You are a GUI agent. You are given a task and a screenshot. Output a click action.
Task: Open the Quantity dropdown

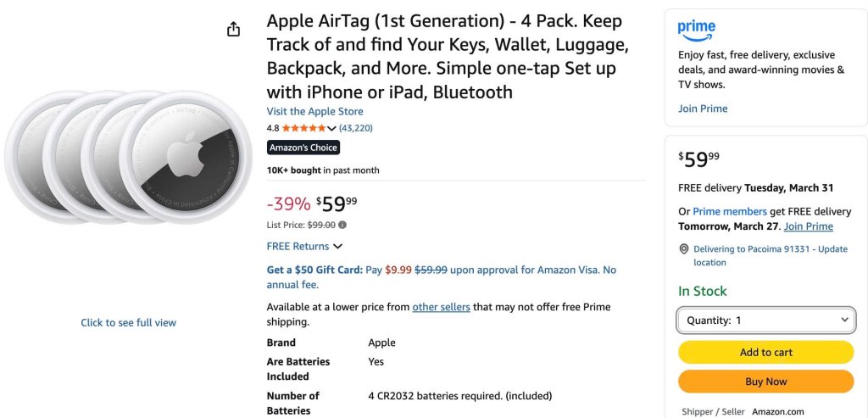(766, 320)
